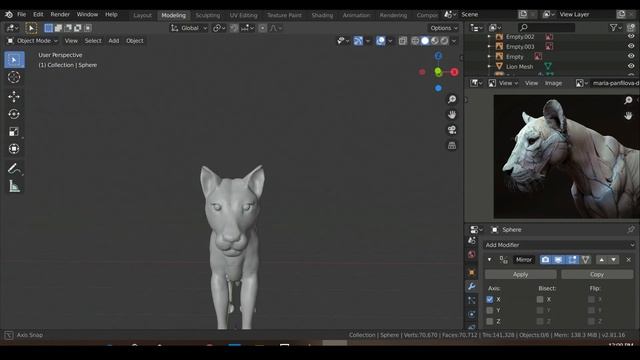Switch to the Shading workspace tab
The image size is (640, 360).
tap(322, 15)
